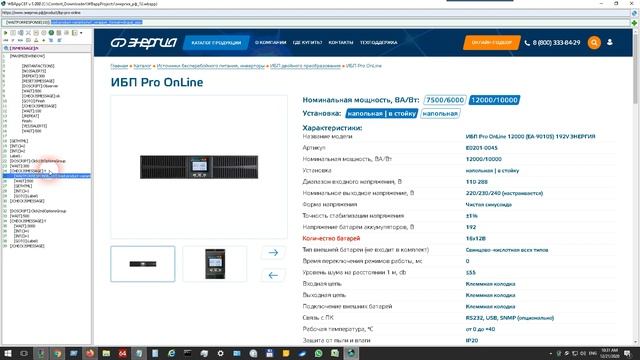Click the Энергия logo

(x=143, y=42)
